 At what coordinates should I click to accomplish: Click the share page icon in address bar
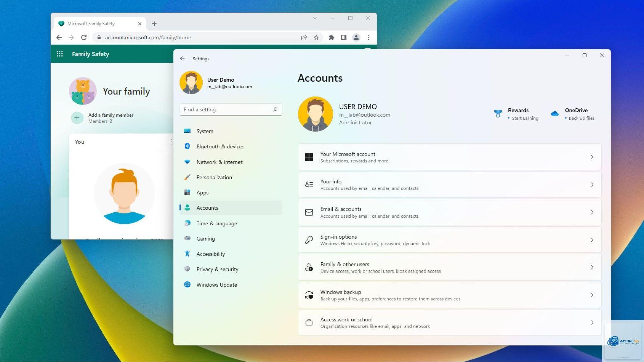coord(304,37)
